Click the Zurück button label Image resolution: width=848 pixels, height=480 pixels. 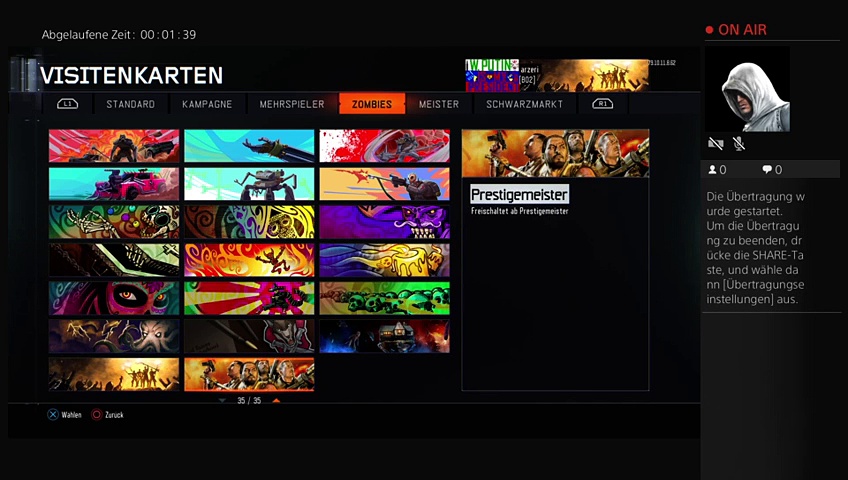click(x=113, y=415)
